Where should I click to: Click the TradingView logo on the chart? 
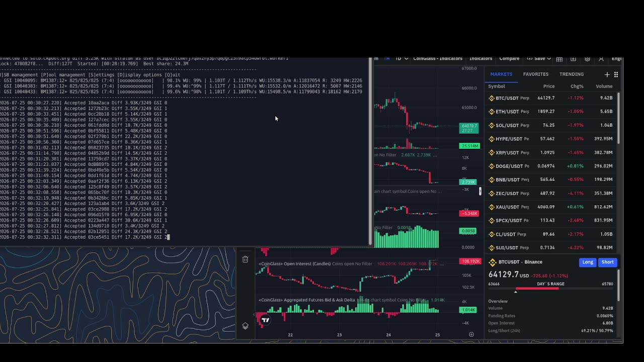point(265,320)
